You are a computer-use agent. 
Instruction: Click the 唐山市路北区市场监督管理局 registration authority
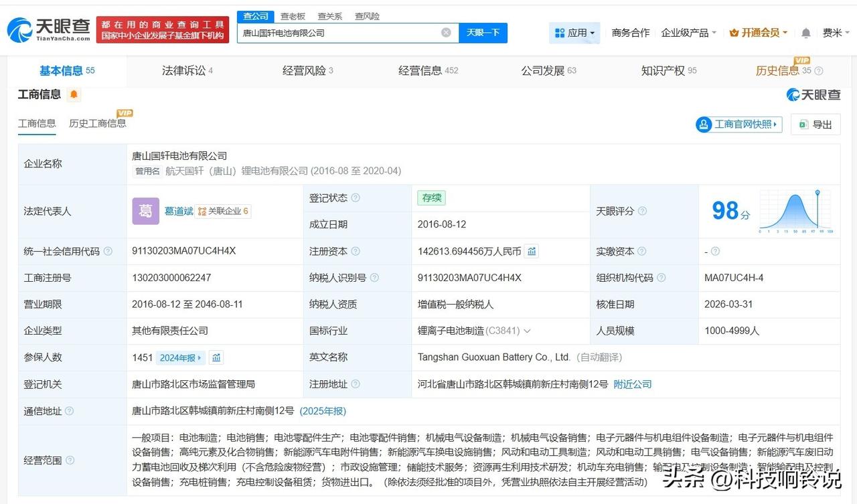[x=194, y=384]
